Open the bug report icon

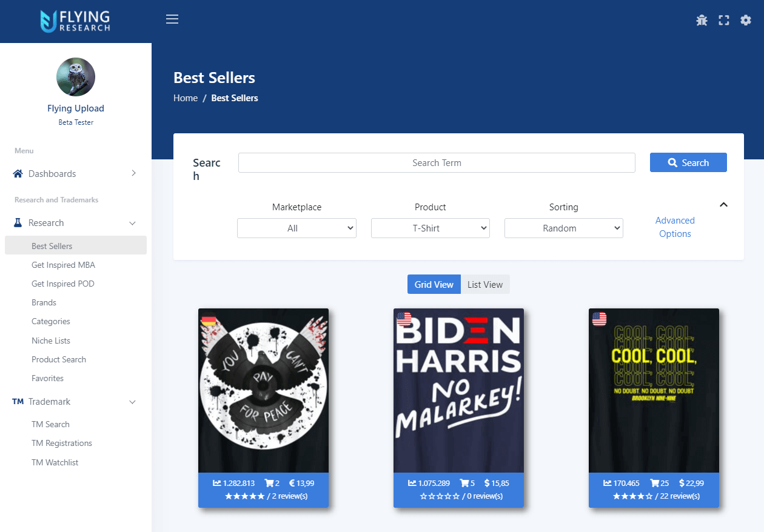pyautogui.click(x=702, y=20)
